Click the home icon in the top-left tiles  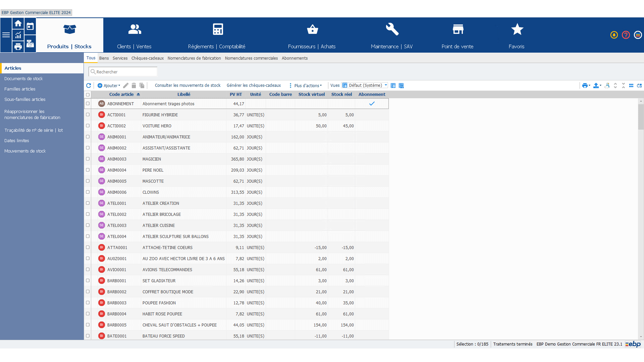(18, 23)
